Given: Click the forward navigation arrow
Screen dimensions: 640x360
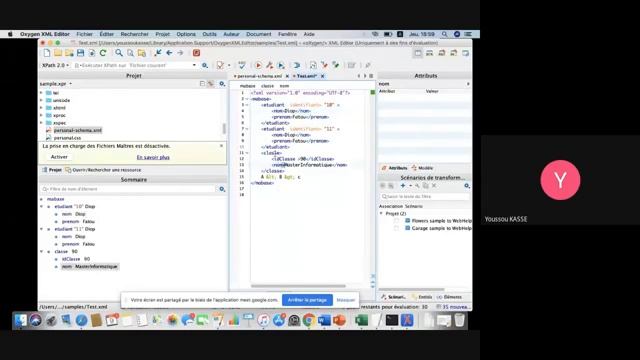Looking at the screenshot, I should pyautogui.click(x=180, y=53).
